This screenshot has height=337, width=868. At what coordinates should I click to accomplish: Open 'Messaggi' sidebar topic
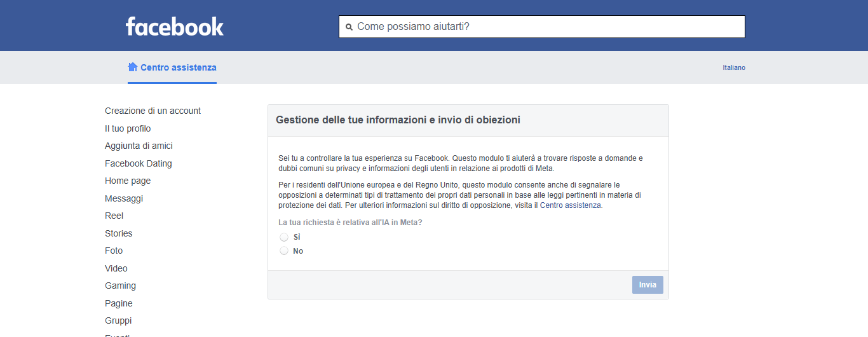124,198
